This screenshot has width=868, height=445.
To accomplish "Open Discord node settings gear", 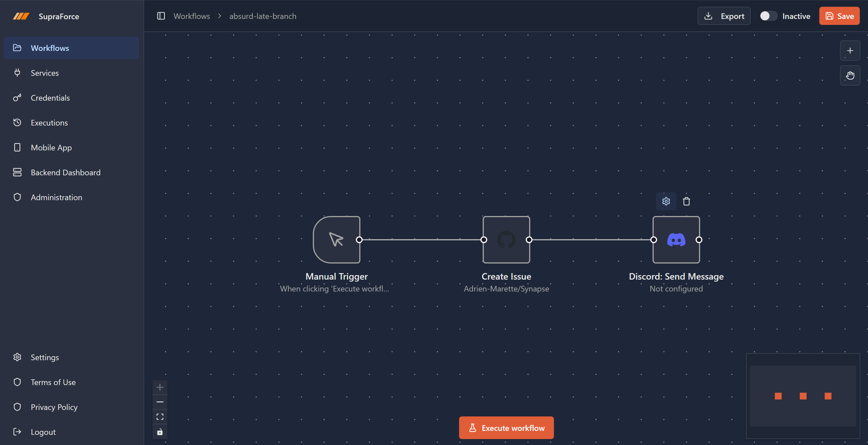I will [666, 201].
